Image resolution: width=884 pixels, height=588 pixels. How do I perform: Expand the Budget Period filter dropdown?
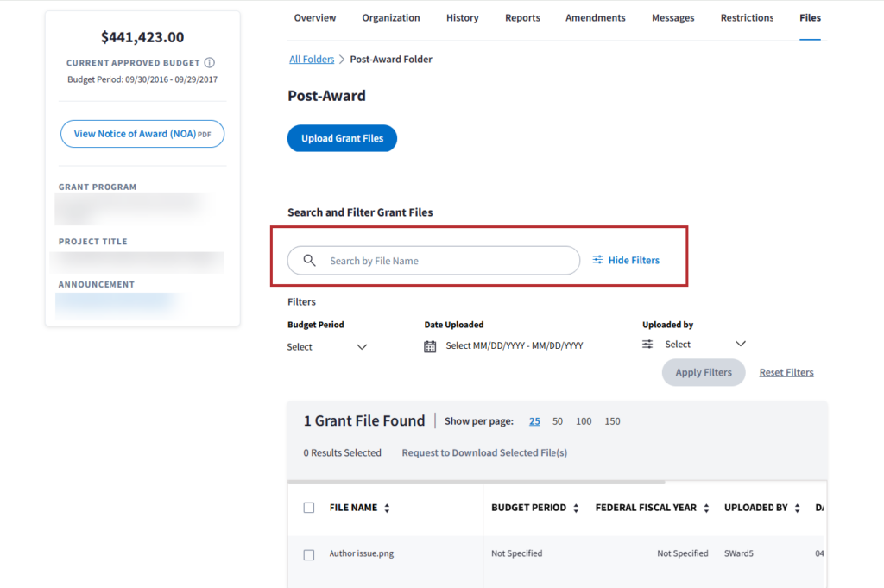pos(362,347)
